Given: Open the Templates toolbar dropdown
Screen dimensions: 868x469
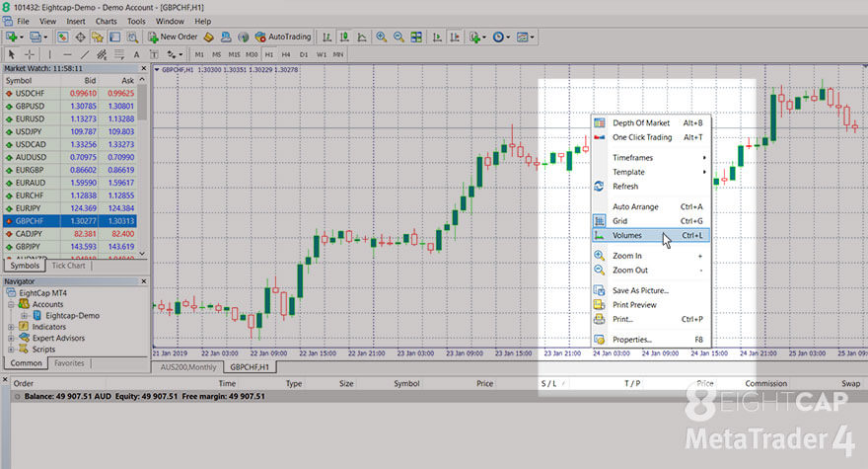Looking at the screenshot, I should coord(525,38).
